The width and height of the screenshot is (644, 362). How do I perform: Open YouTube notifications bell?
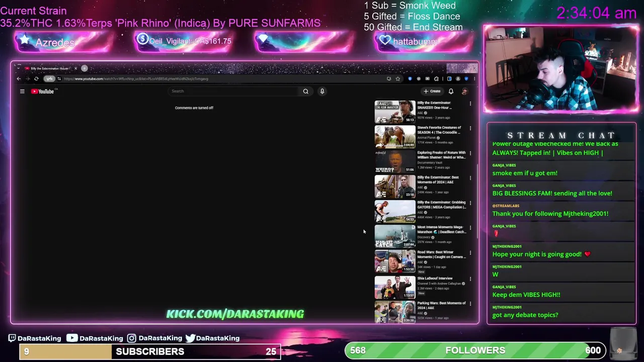tap(451, 91)
